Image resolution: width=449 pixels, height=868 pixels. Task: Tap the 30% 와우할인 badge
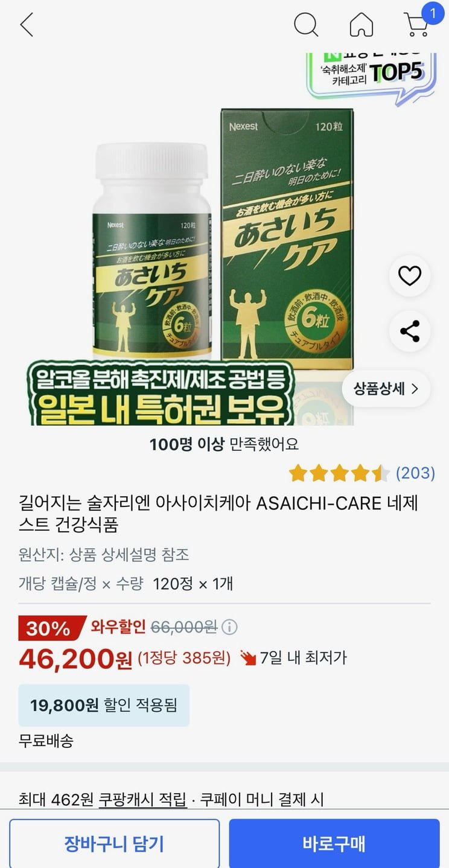(x=82, y=627)
